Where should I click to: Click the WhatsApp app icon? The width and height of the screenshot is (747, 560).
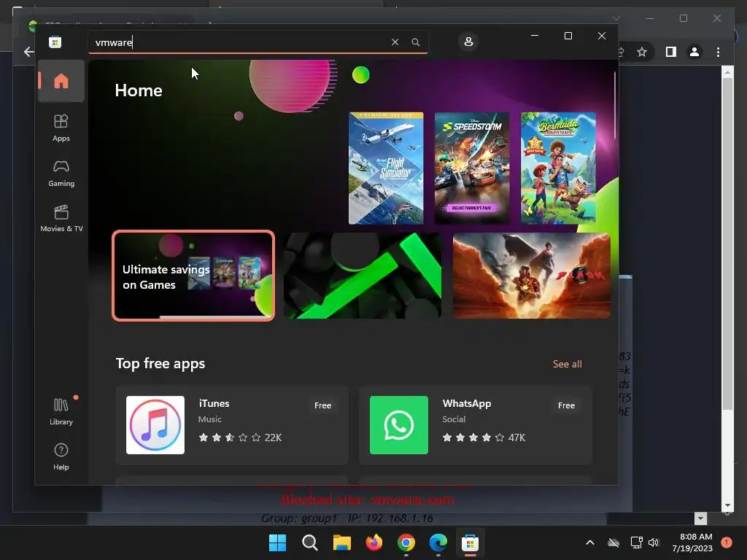tap(399, 425)
